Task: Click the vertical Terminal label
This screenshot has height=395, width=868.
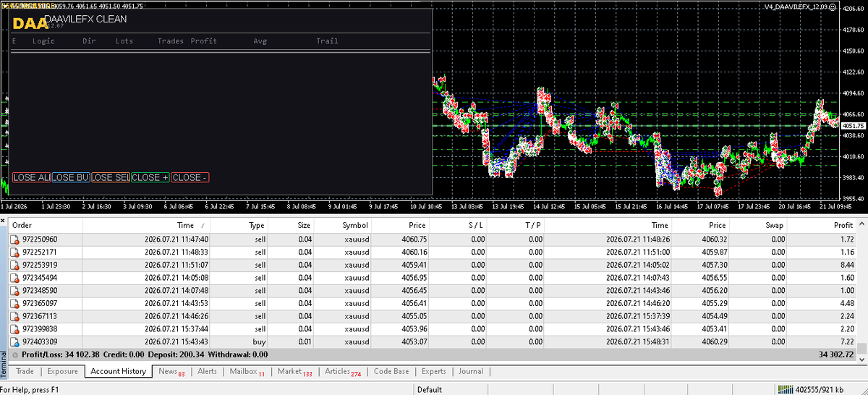Action: [4, 364]
